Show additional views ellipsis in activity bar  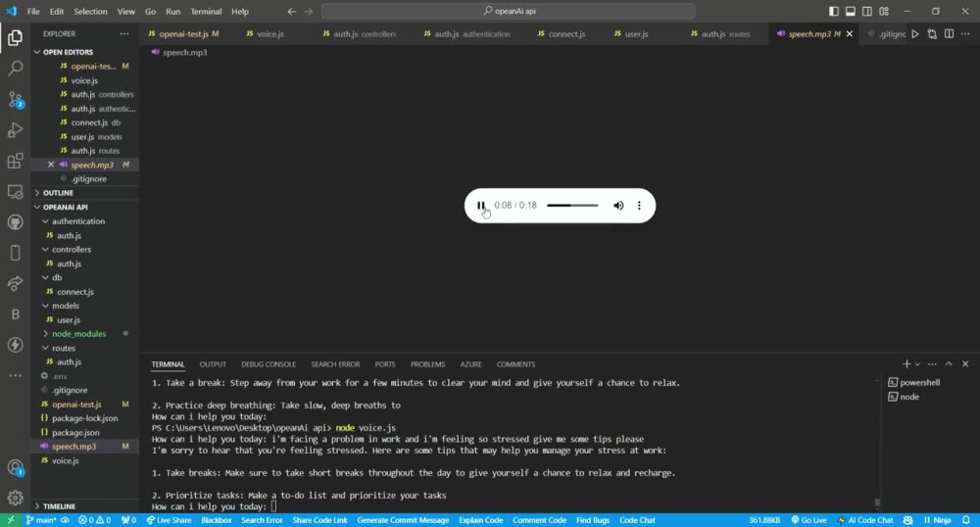point(15,375)
